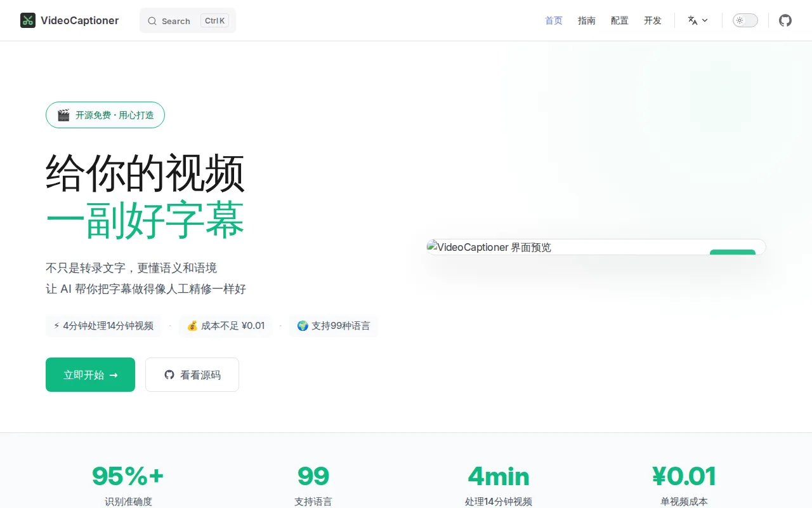Click the 单视频成本 stat label
Viewport: 812px width, 508px height.
[684, 502]
